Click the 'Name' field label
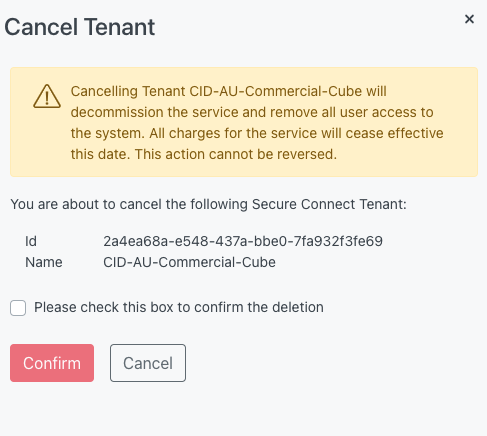487x436 pixels. pos(44,262)
